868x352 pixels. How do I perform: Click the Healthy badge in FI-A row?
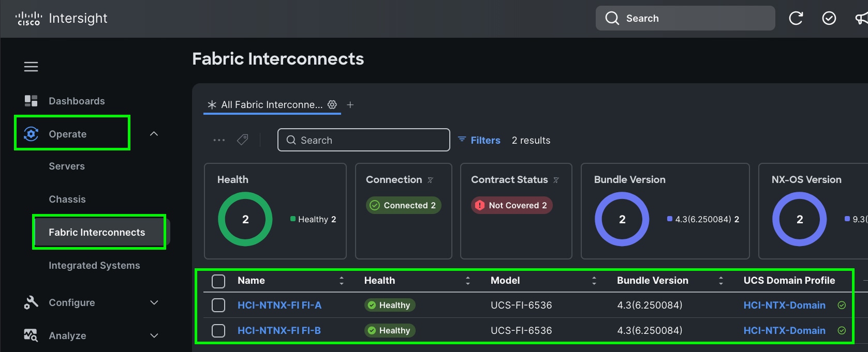click(390, 305)
